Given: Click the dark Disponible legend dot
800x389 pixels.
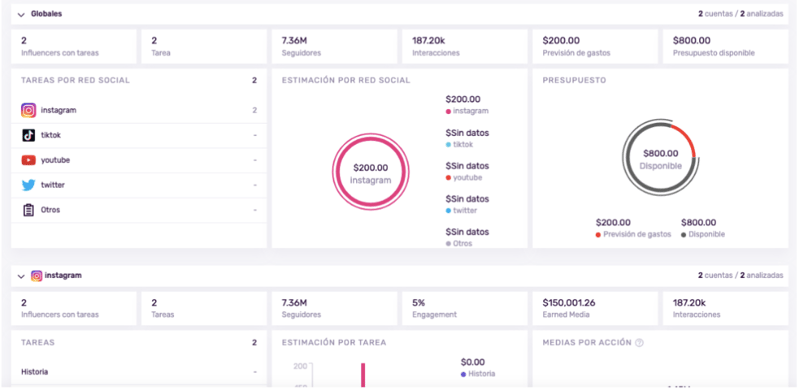Looking at the screenshot, I should [x=684, y=235].
